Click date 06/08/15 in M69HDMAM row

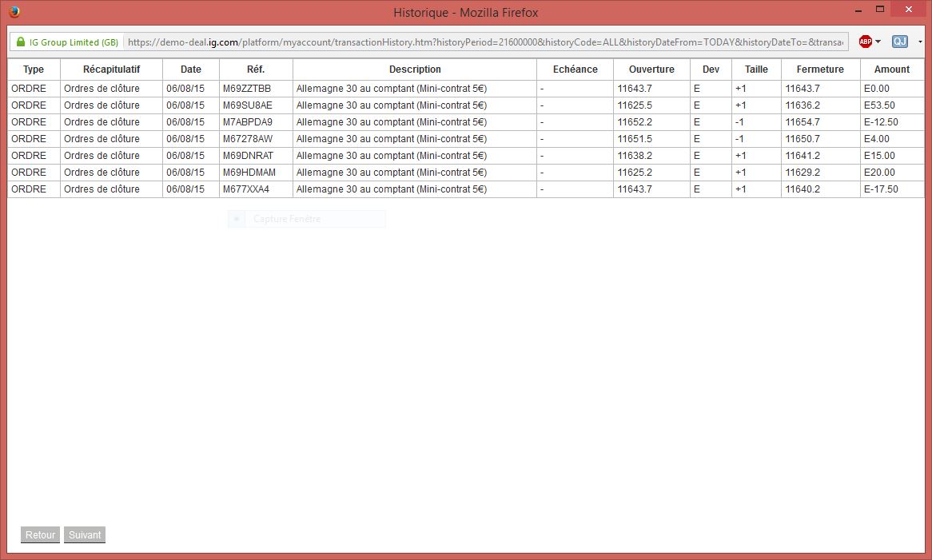185,173
